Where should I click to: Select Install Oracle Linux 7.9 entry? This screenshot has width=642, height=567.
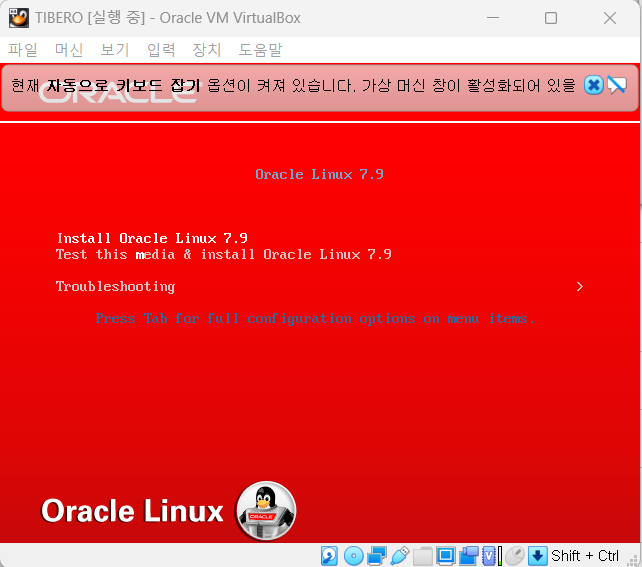coord(152,238)
